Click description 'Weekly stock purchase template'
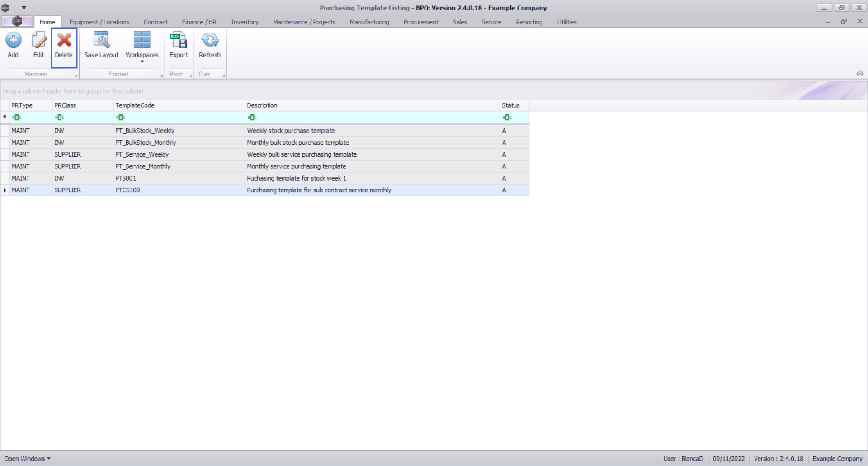The height and width of the screenshot is (466, 868). 291,131
